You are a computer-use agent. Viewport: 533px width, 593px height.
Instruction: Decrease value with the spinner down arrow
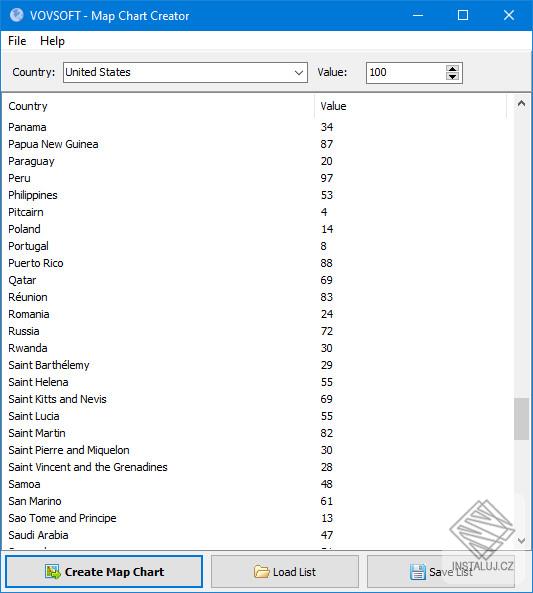point(452,76)
